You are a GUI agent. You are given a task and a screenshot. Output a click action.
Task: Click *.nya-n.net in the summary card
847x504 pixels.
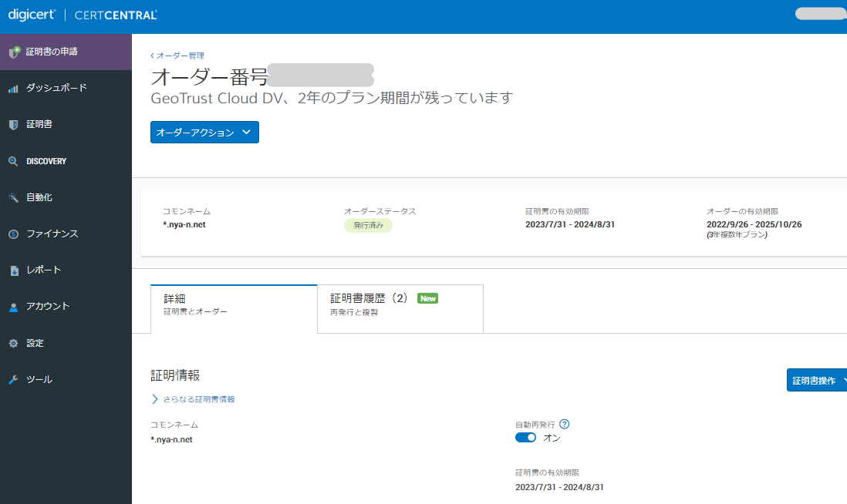[184, 224]
